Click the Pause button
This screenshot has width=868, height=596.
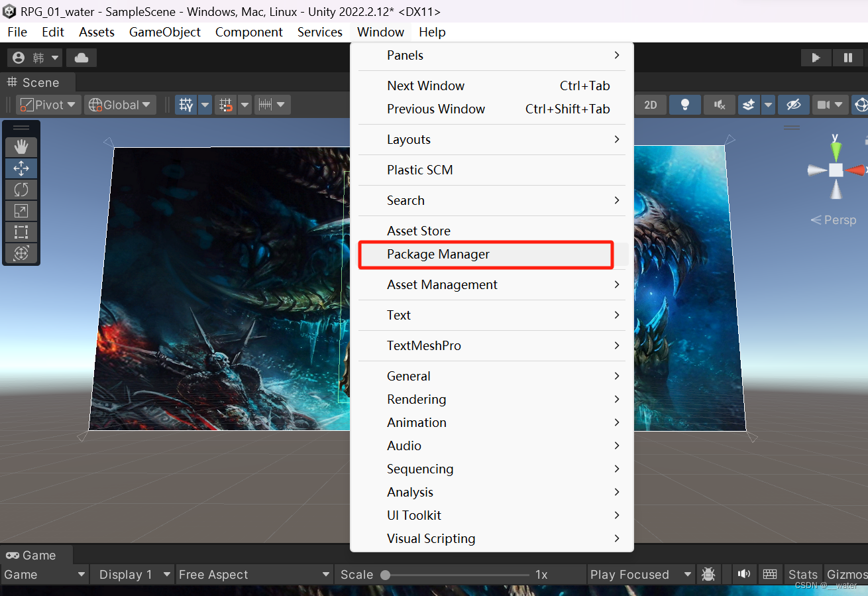pos(847,58)
